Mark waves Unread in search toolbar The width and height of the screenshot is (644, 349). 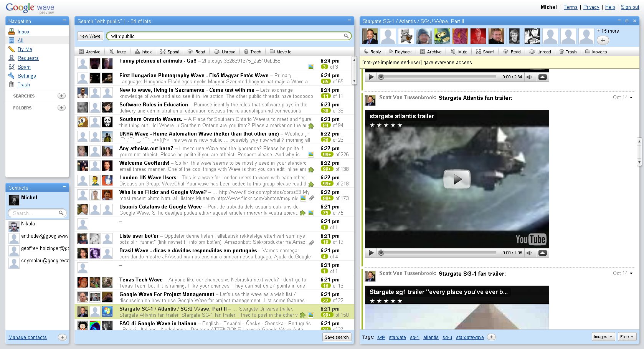pos(225,52)
